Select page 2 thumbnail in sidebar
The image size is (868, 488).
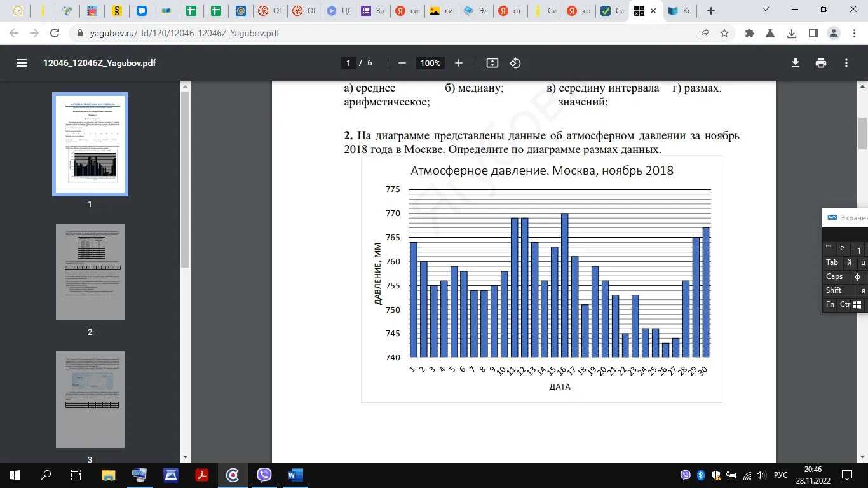click(90, 272)
